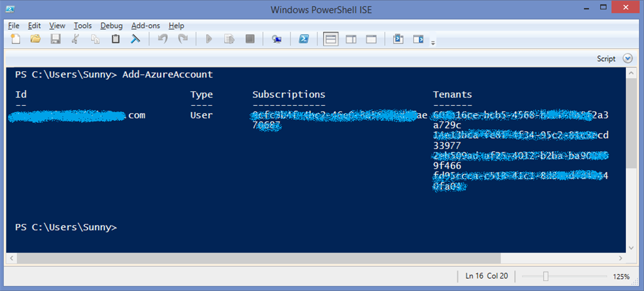Click the New Remote PowerShell Tab icon
644x291 pixels.
click(276, 39)
